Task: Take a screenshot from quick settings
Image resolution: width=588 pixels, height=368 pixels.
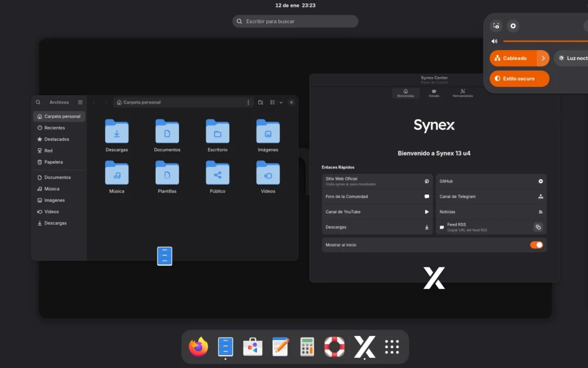Action: [x=495, y=25]
